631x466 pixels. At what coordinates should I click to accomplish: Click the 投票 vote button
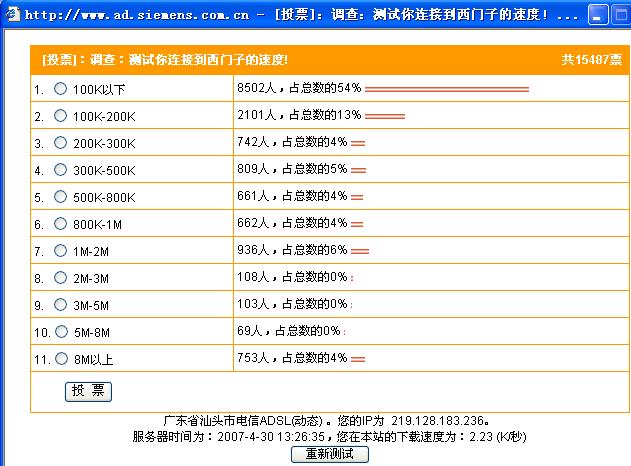pyautogui.click(x=88, y=392)
